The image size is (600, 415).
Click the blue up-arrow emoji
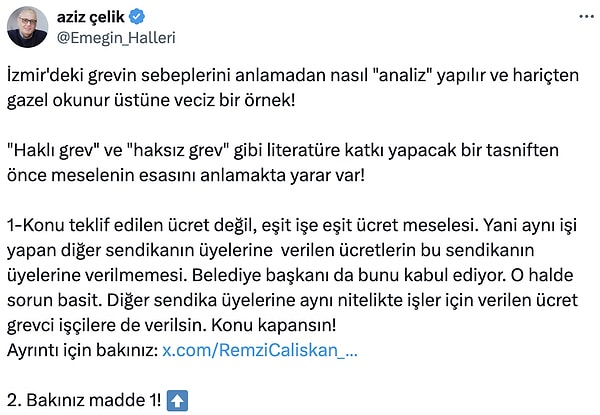[x=176, y=398]
